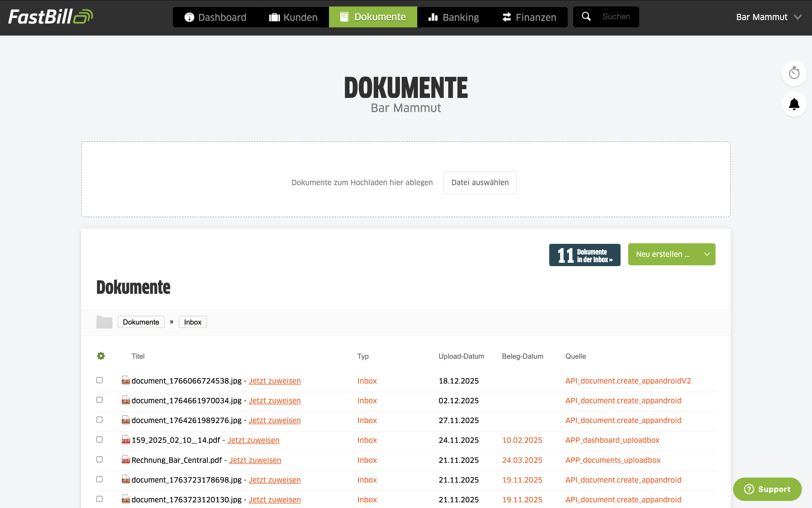Screen dimensions: 812x508
Task: Open the 11 Dokumente in der Inbox button
Action: click(584, 255)
